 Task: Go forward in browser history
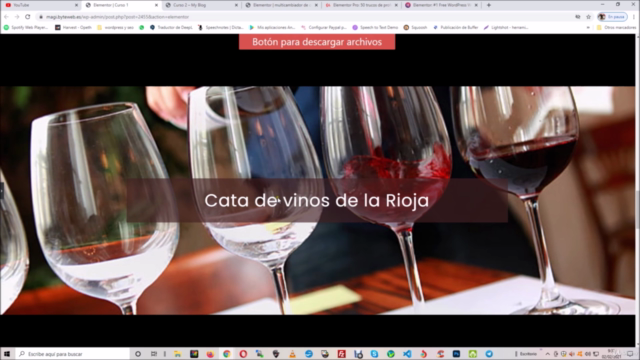[17, 17]
